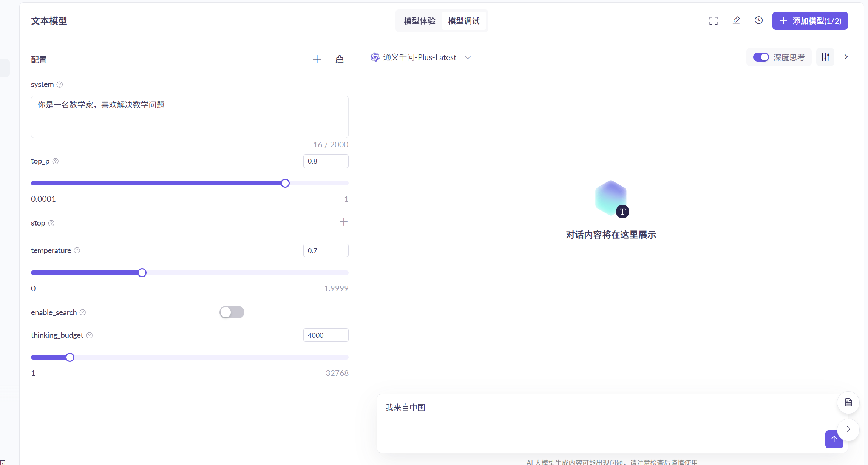Click the fullscreen expand icon
This screenshot has height=465, width=868.
[x=713, y=21]
